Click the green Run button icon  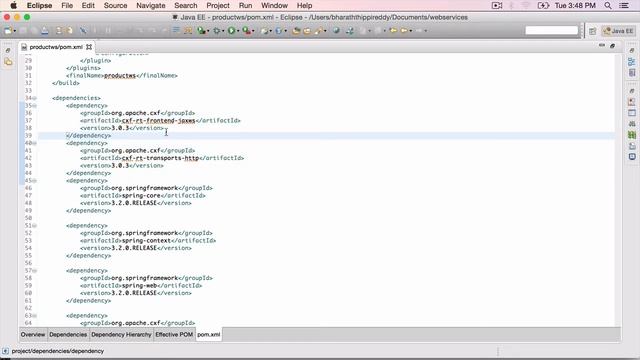click(231, 31)
